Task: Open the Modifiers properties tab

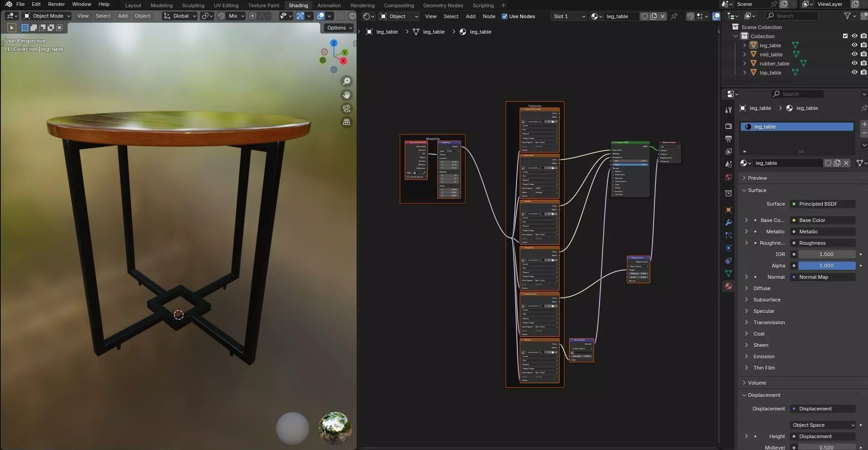Action: tap(729, 223)
